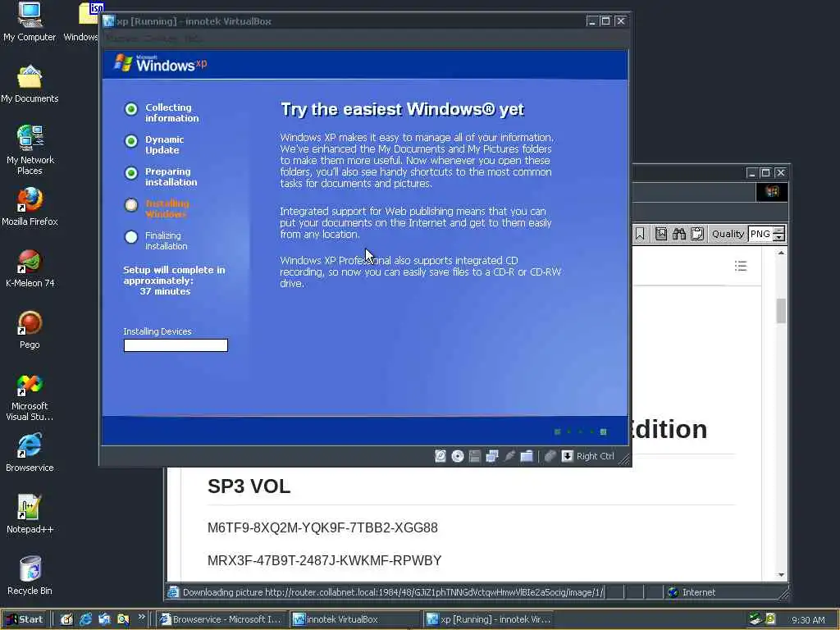Click the shared folders indicator in VirtualBox
Image resolution: width=840 pixels, height=630 pixels.
click(527, 456)
